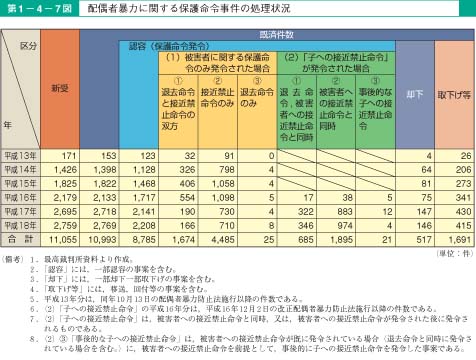
Task: Click the total 1,895 cell
Action: 341,239
